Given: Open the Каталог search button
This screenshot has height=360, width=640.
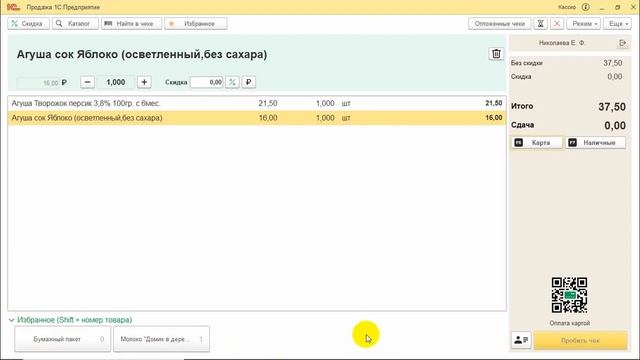Looking at the screenshot, I should click(75, 24).
